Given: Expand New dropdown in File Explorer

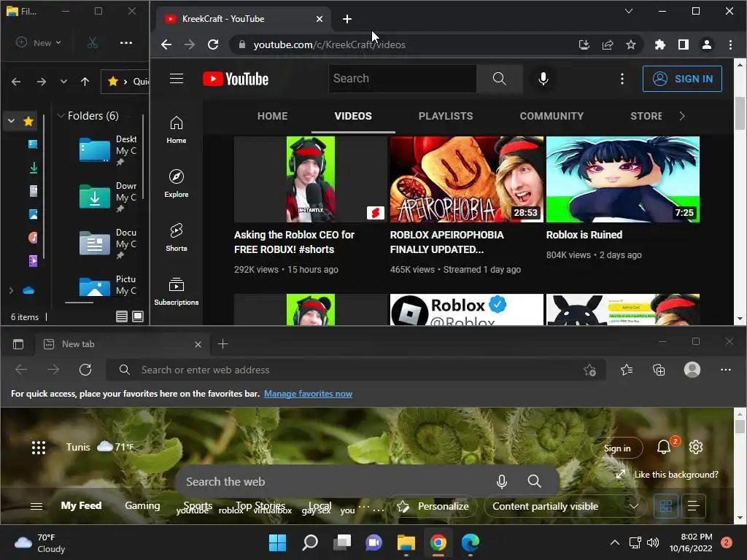Looking at the screenshot, I should point(39,43).
